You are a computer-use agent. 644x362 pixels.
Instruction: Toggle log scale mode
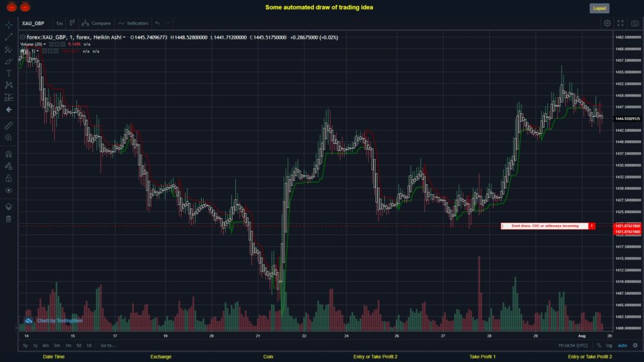tap(609, 346)
